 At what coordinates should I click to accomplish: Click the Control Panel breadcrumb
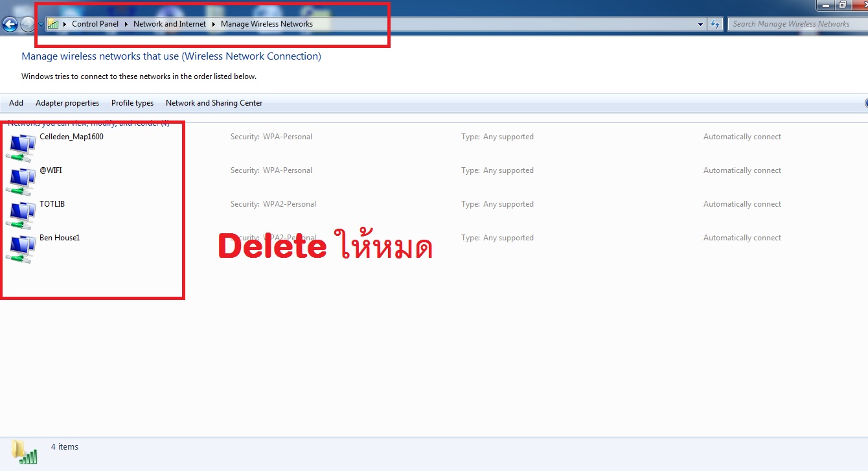[x=95, y=24]
